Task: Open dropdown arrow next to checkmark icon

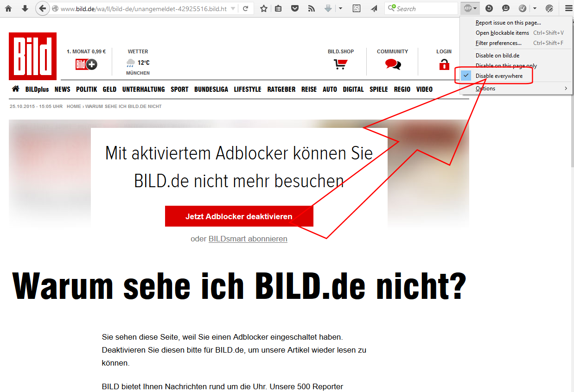Action: click(535, 8)
